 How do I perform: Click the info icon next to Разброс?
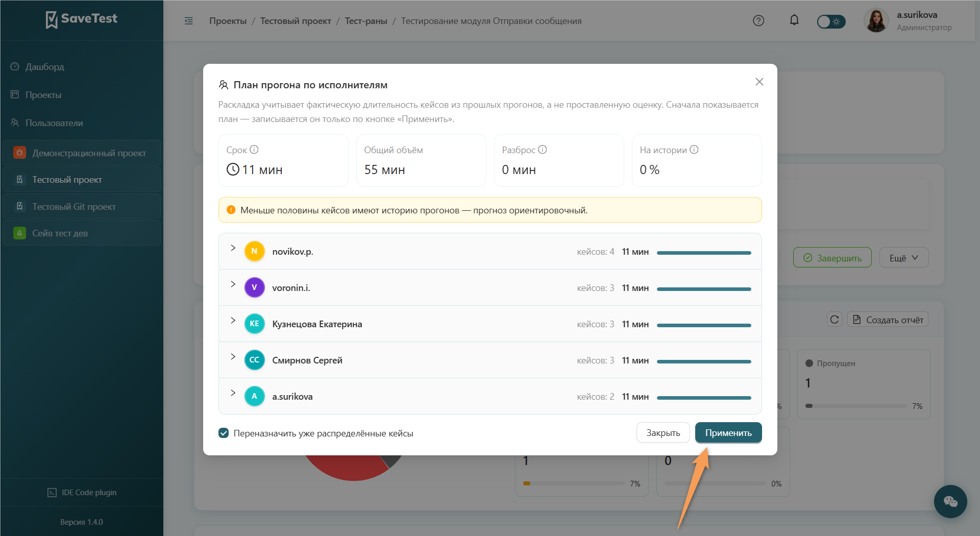(x=543, y=150)
